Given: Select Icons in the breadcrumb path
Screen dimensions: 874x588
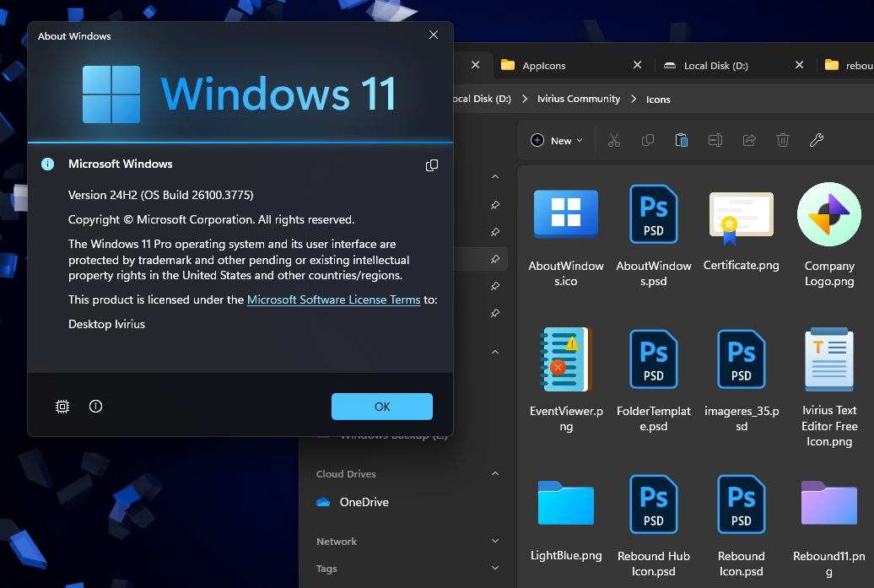Looking at the screenshot, I should (658, 100).
